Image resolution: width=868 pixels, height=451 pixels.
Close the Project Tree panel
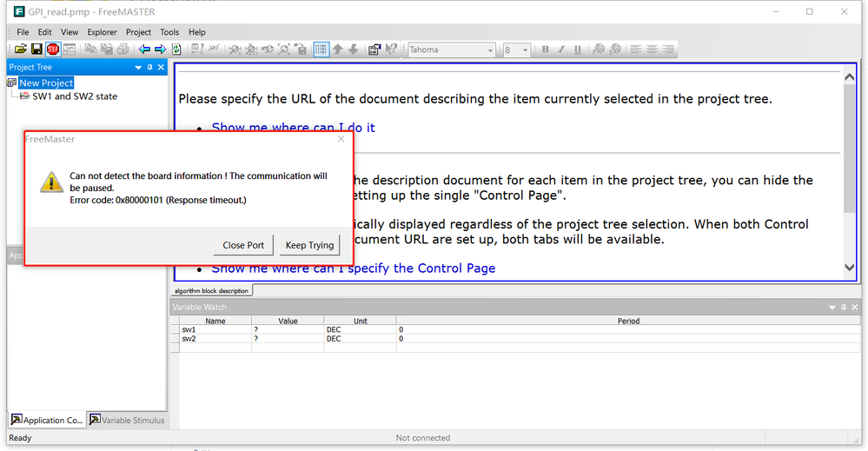(161, 68)
